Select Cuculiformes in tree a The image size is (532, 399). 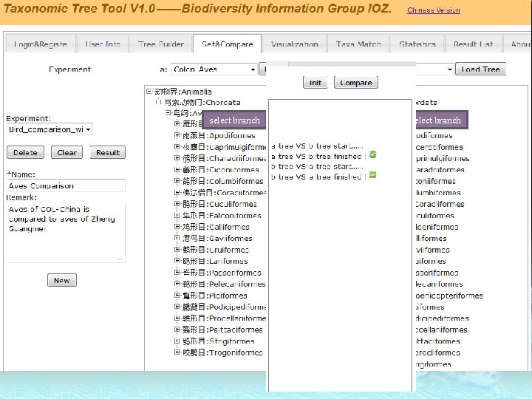pos(219,204)
